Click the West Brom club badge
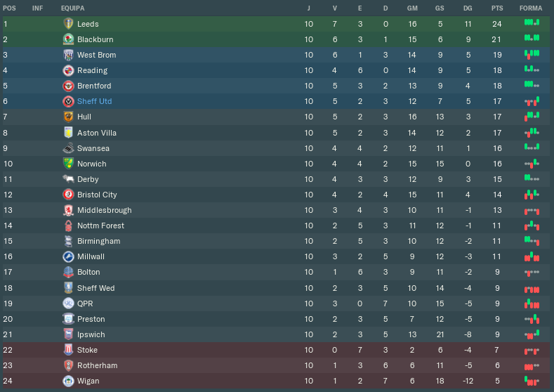The image size is (554, 392). 68,55
